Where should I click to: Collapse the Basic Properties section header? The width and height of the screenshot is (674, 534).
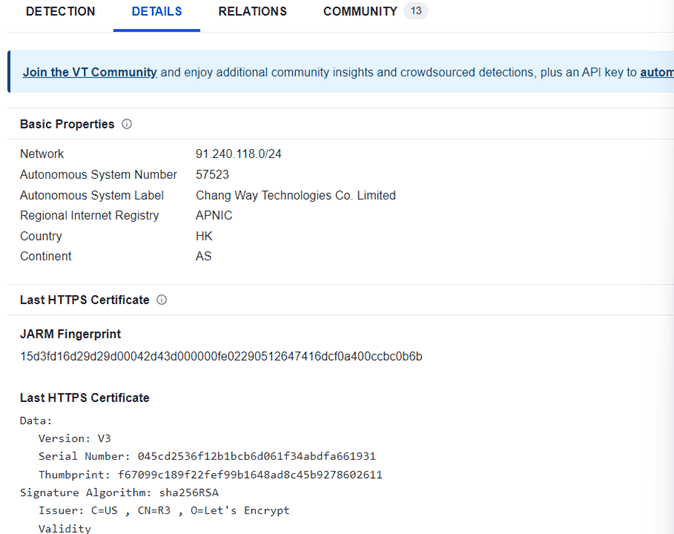pos(67,125)
